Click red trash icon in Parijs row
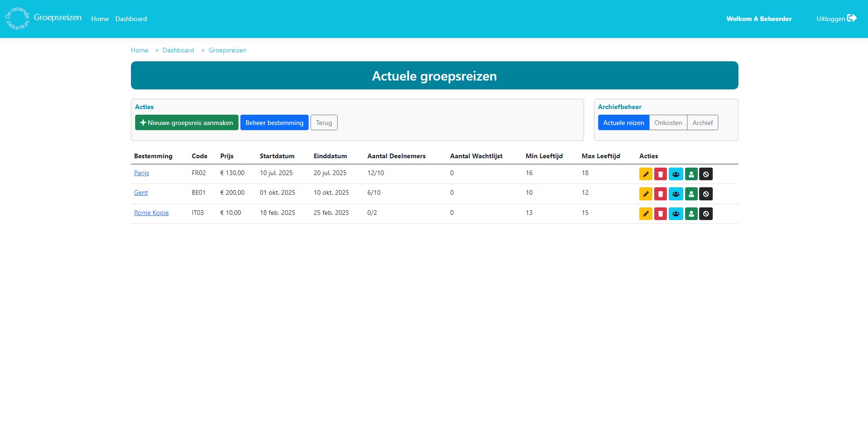868x434 pixels. [x=660, y=174]
